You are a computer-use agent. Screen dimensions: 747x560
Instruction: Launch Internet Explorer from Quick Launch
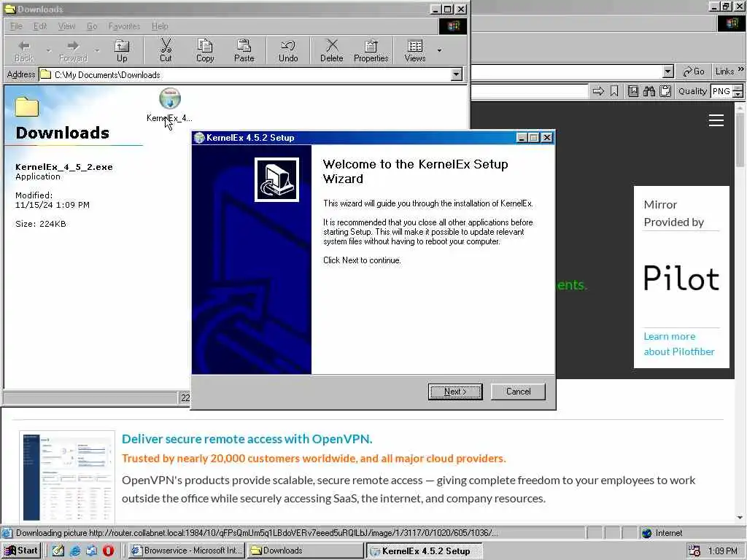pos(75,551)
